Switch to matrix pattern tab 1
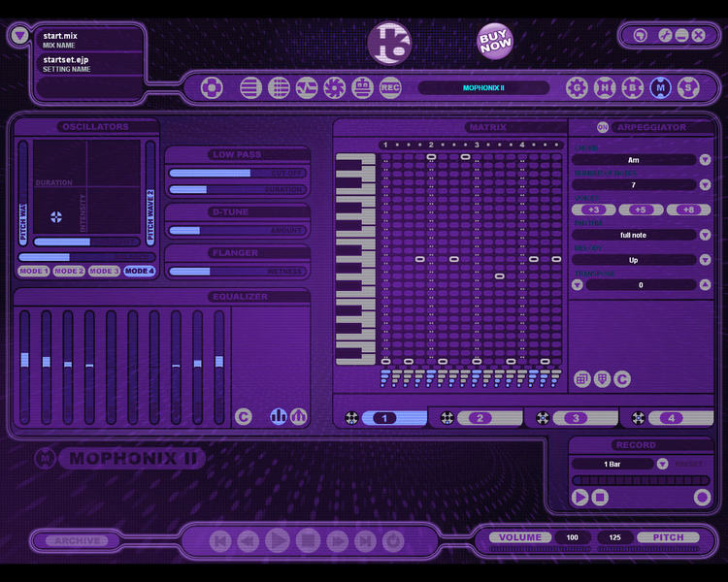This screenshot has width=728, height=582. click(x=394, y=418)
